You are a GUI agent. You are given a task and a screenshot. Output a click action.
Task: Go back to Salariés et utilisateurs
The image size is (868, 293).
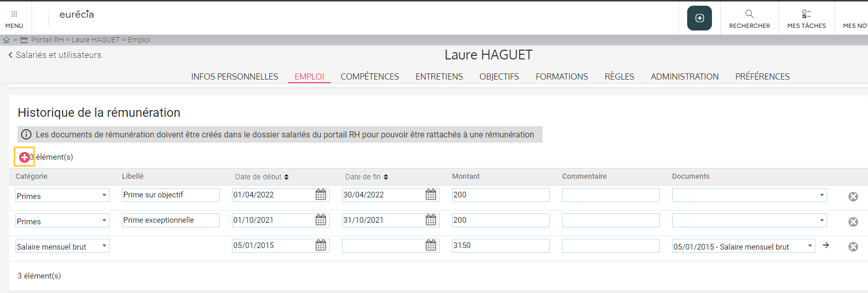[55, 55]
